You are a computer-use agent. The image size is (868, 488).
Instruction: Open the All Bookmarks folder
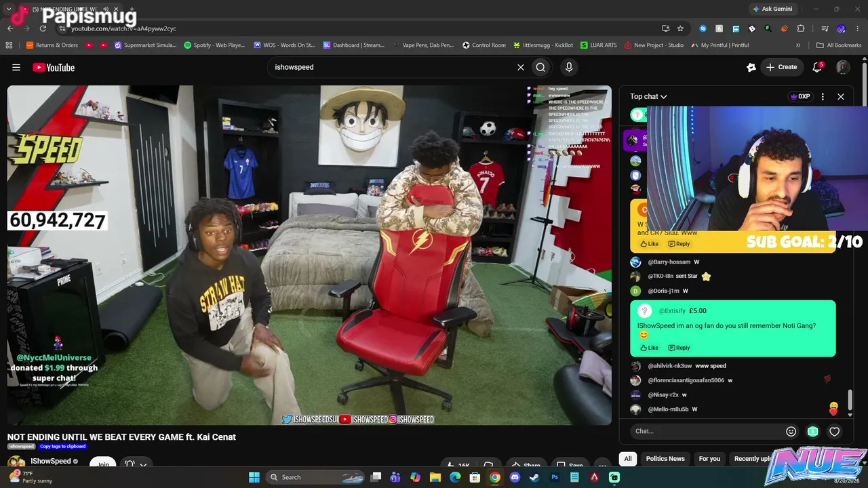pyautogui.click(x=839, y=45)
